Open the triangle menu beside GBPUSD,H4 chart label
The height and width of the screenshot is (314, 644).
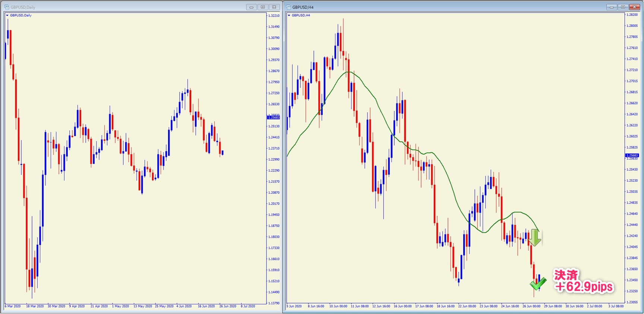coord(289,15)
